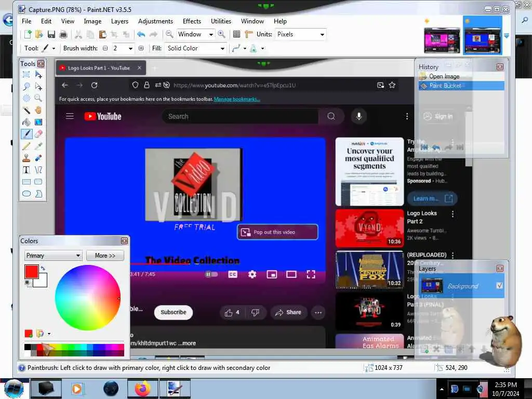Select the Recolor tool
Viewport: 532px width, 399px height.
point(38,158)
